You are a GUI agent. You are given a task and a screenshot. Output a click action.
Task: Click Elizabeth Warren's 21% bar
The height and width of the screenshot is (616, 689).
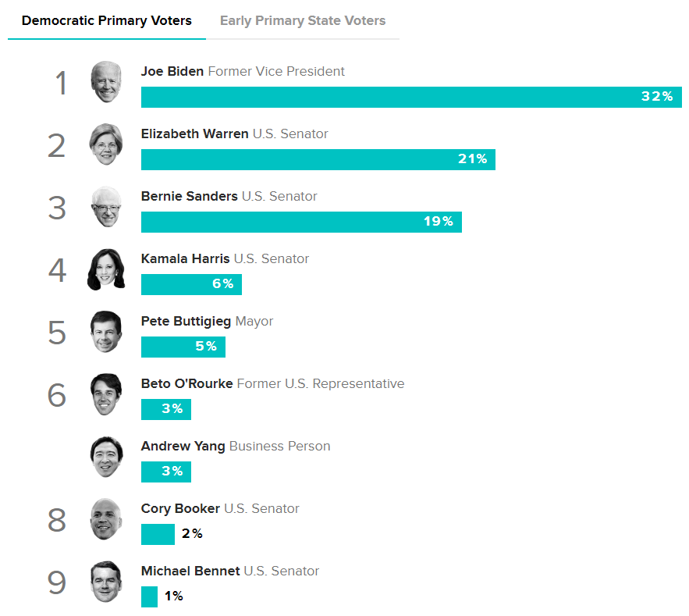click(318, 159)
